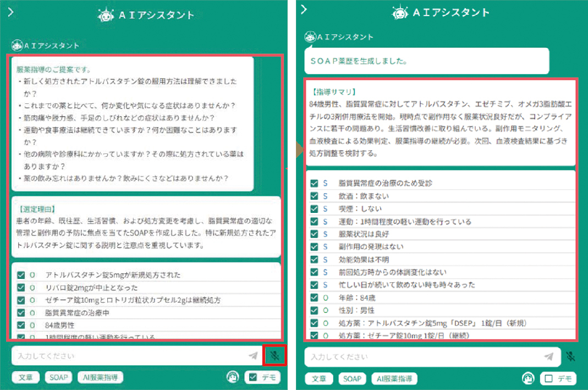Collapse right panel using the top chevron
Image resolution: width=588 pixels, height=390 pixels.
point(304,9)
